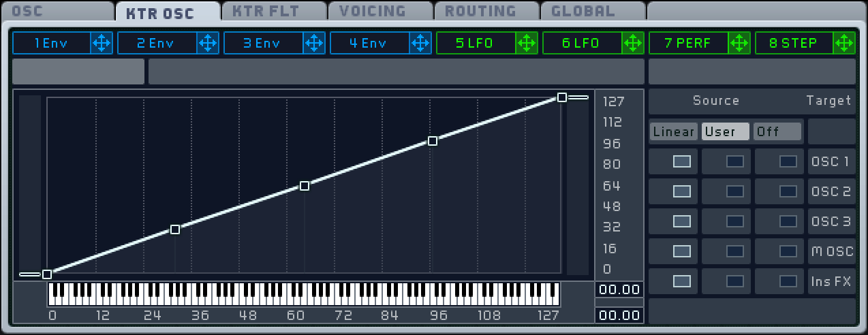Click the green cross icon of 8 STEP
868x335 pixels.
[x=846, y=44]
